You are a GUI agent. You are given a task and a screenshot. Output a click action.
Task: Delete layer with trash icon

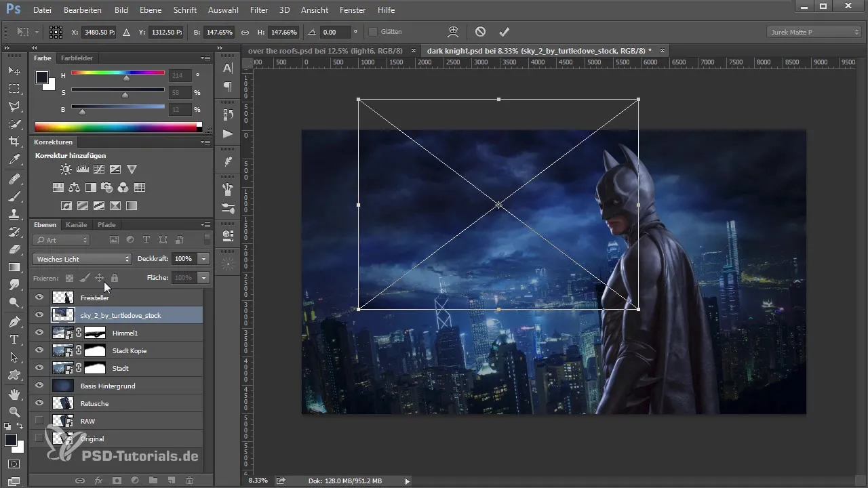(x=189, y=480)
